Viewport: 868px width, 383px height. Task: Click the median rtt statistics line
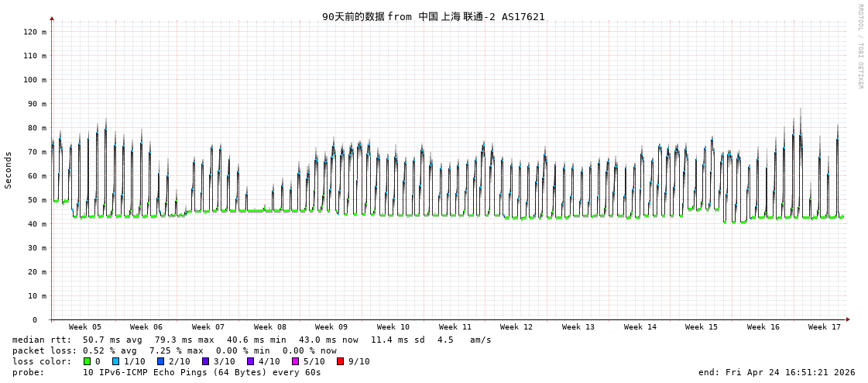(252, 340)
